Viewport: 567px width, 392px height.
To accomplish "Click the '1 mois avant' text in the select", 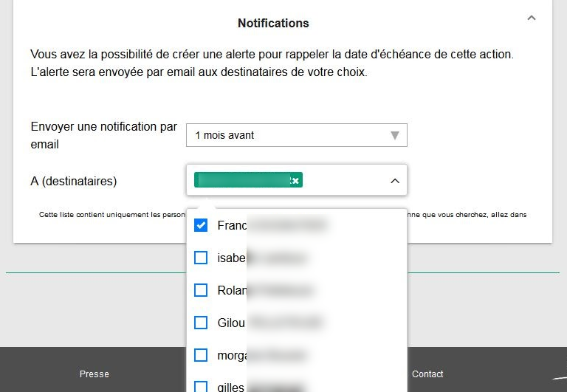I will 225,135.
